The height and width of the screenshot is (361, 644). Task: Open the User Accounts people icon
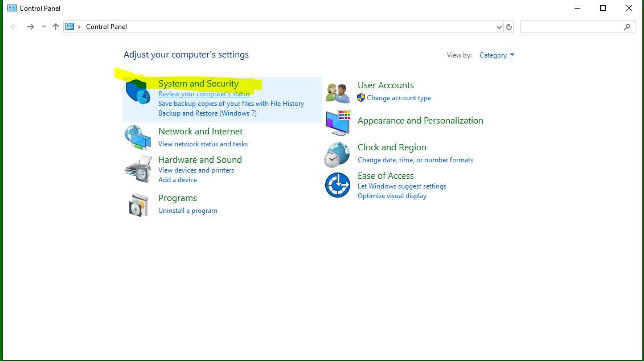[338, 92]
